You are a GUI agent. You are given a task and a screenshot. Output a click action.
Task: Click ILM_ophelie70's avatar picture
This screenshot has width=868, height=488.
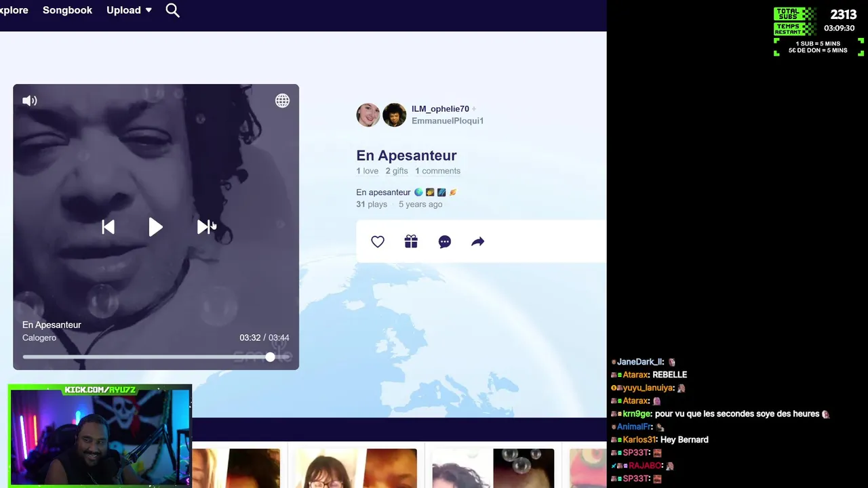pyautogui.click(x=368, y=115)
